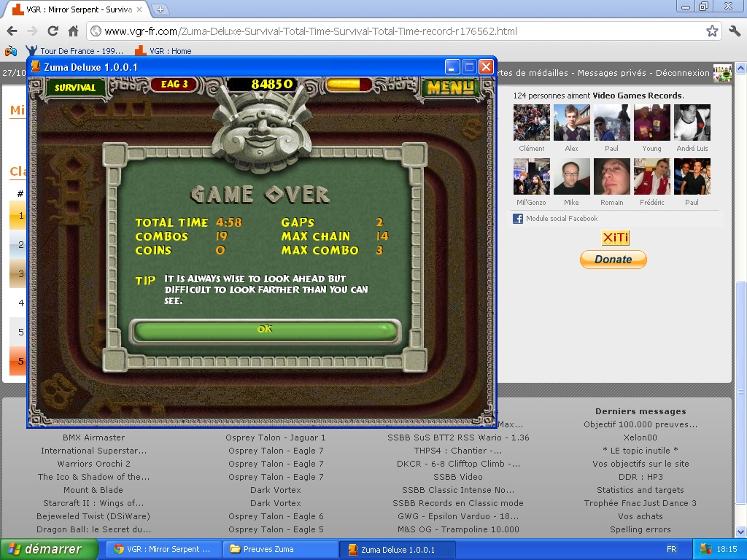This screenshot has width=747, height=560.
Task: Bookmark page using star icon
Action: pos(712,31)
